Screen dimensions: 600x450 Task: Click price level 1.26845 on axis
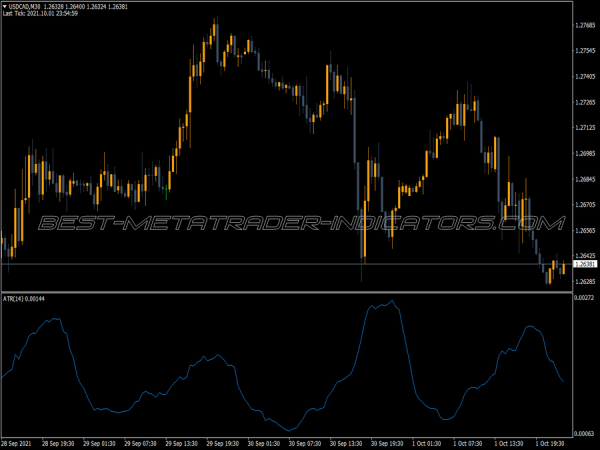coord(585,179)
